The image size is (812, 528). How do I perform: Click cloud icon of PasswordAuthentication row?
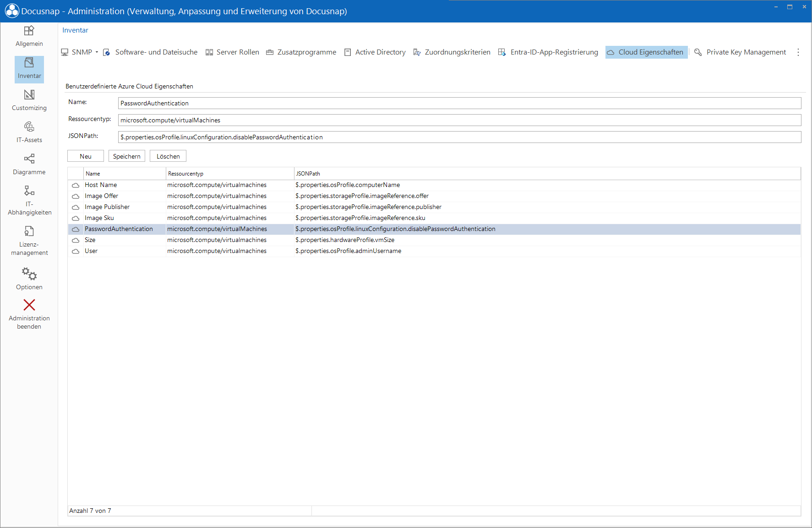click(x=76, y=229)
